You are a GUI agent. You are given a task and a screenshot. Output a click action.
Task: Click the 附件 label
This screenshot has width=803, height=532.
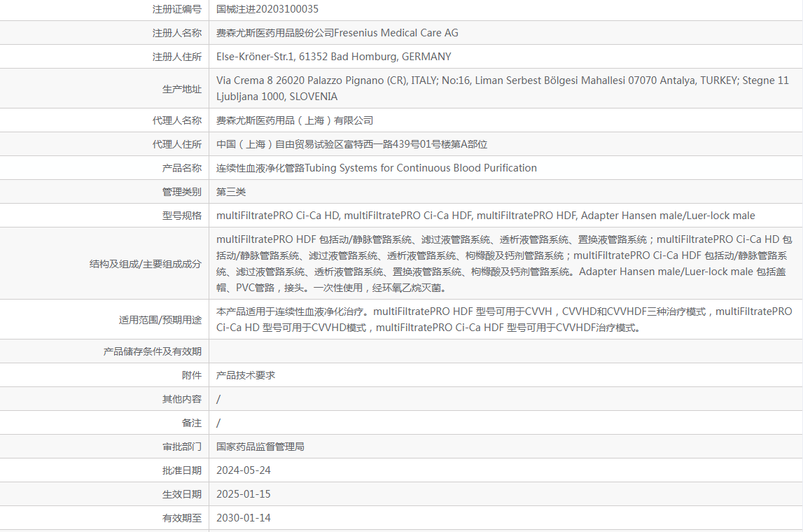click(x=192, y=375)
